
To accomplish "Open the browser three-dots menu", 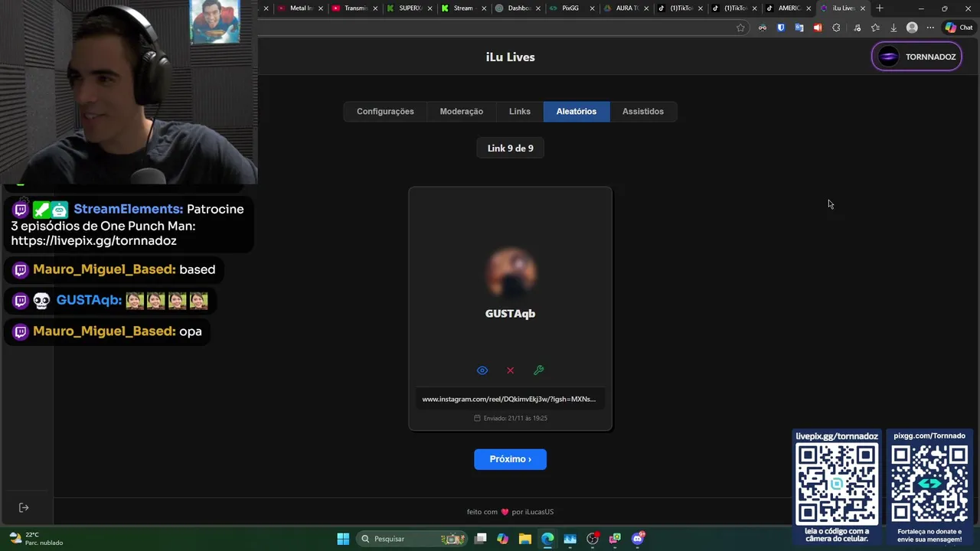I will (x=931, y=28).
